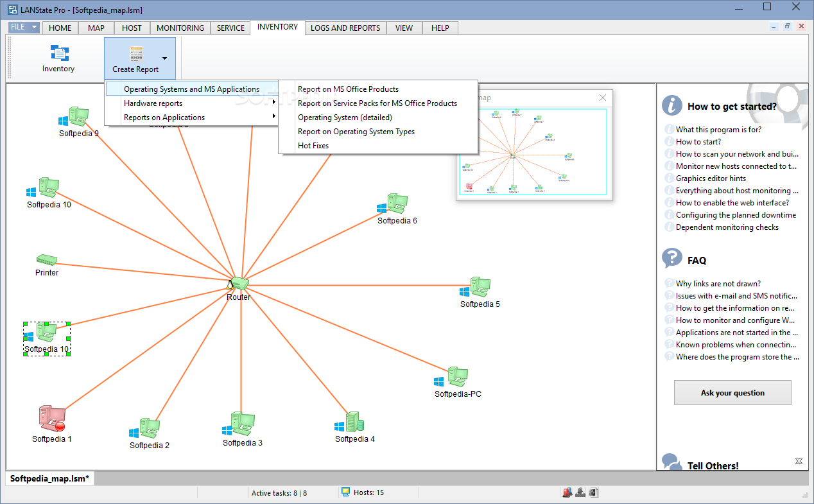Screen dimensions: 814x504
Task: Select the red Softpedia 1 host icon
Action: pos(52,419)
